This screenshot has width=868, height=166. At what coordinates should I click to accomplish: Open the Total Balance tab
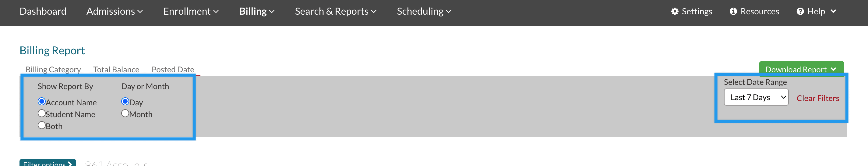(x=116, y=70)
